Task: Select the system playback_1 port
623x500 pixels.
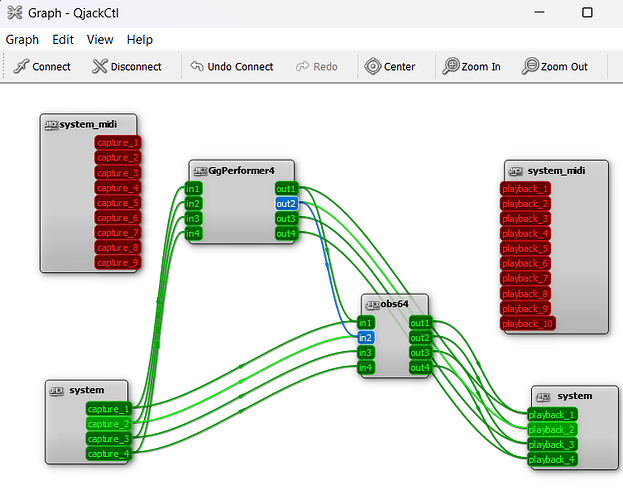Action: click(x=552, y=415)
